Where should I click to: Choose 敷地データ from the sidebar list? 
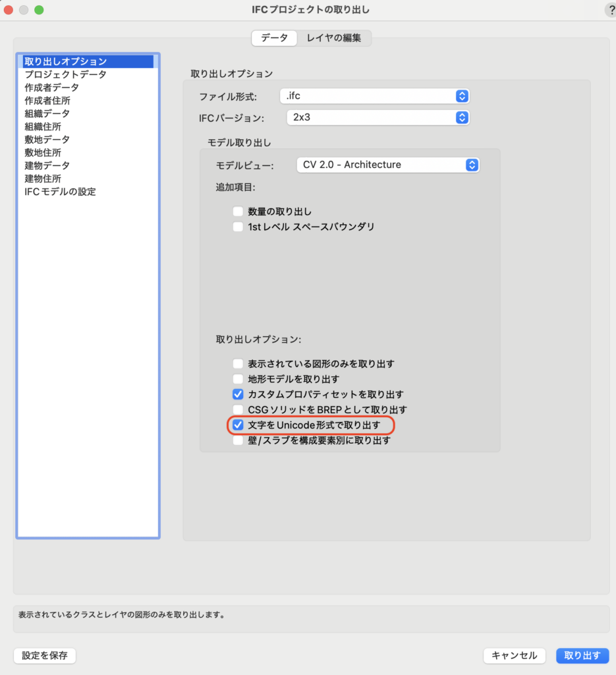[47, 140]
